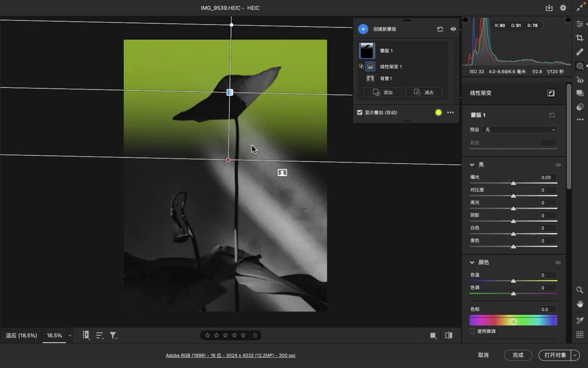Open Camera Raw settings gear
Image resolution: width=588 pixels, height=368 pixels.
pyautogui.click(x=563, y=8)
